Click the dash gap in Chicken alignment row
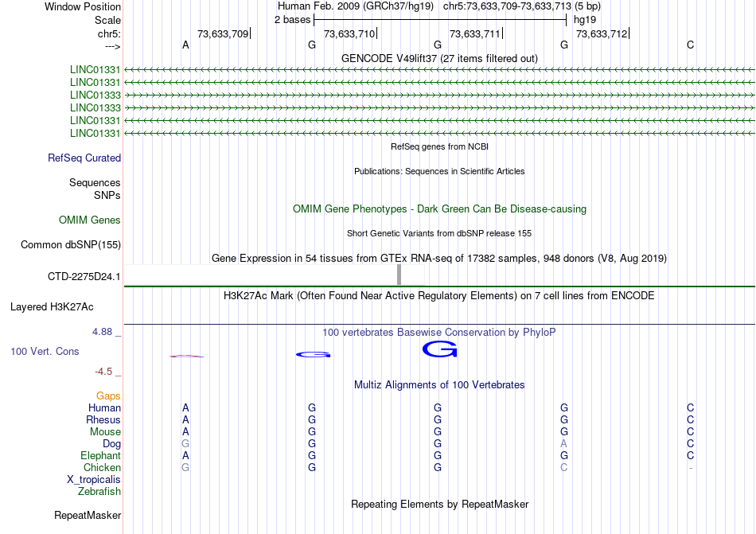This screenshot has width=756, height=534. (691, 468)
